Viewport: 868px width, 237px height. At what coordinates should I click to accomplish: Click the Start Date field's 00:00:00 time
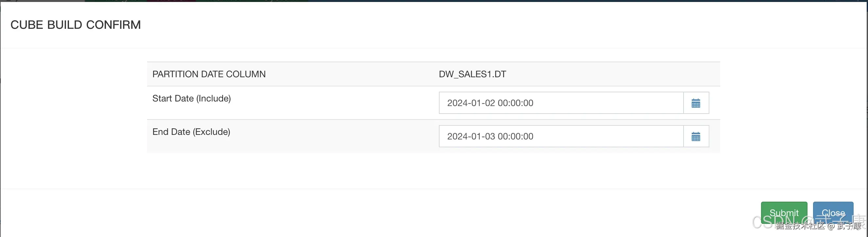pyautogui.click(x=515, y=103)
